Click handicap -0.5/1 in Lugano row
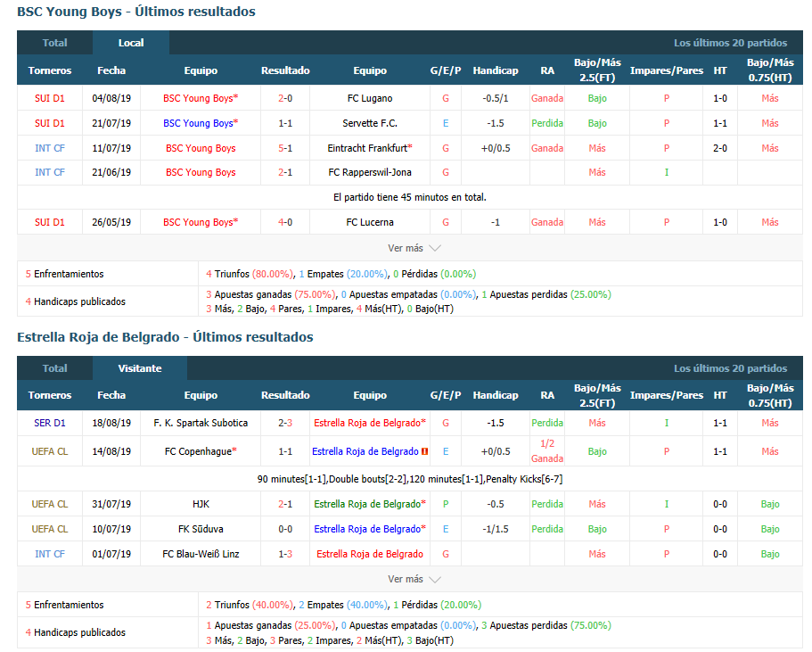 click(496, 98)
